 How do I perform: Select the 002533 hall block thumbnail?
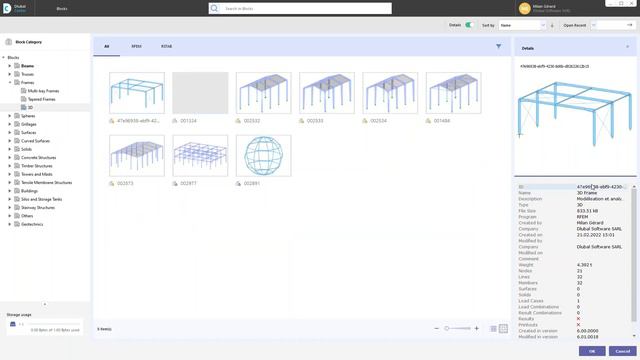[327, 93]
